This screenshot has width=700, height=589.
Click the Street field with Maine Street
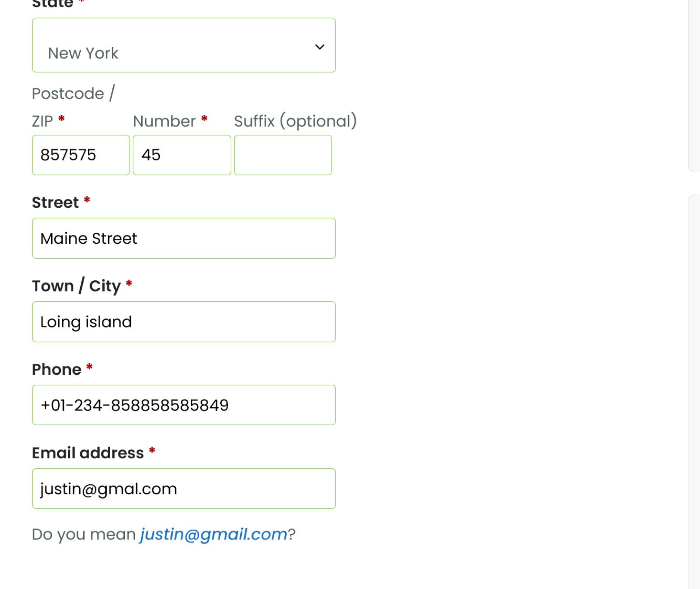coord(183,238)
